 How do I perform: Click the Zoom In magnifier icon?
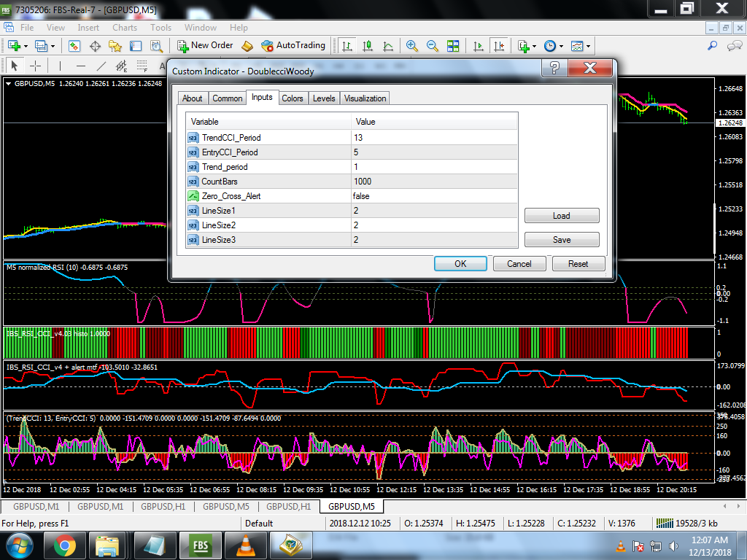(412, 45)
